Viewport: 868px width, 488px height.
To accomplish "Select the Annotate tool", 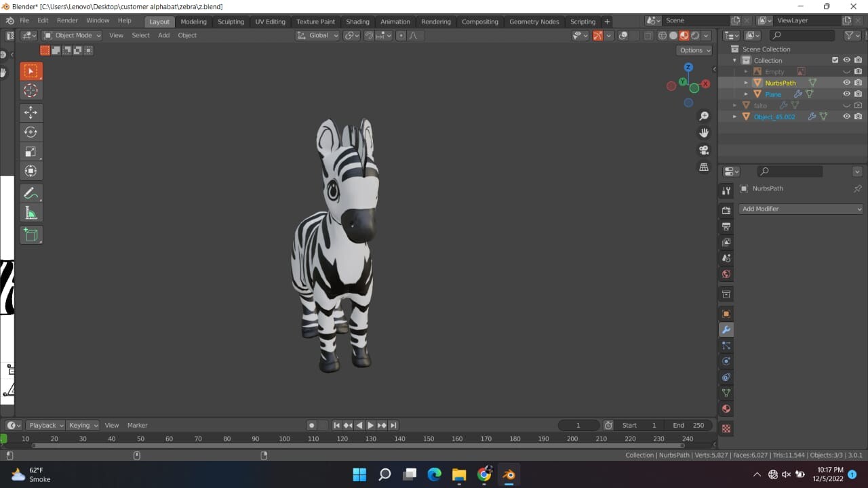I will pos(31,193).
